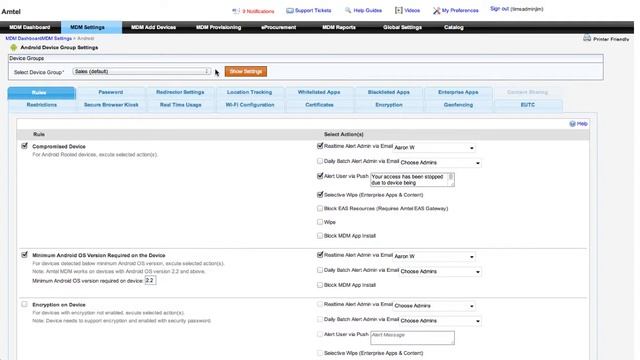This screenshot has width=640, height=360.
Task: Open Choose Admins dropdown for Encryption daily batch
Action: (440, 321)
